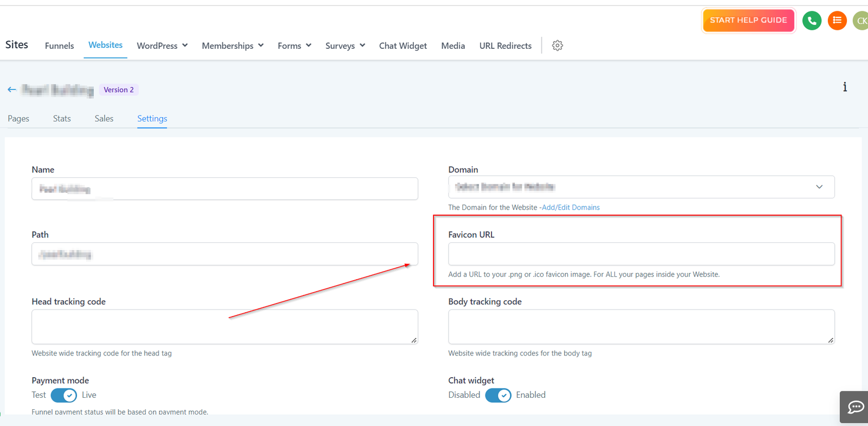Click into the Favicon URL field

641,254
